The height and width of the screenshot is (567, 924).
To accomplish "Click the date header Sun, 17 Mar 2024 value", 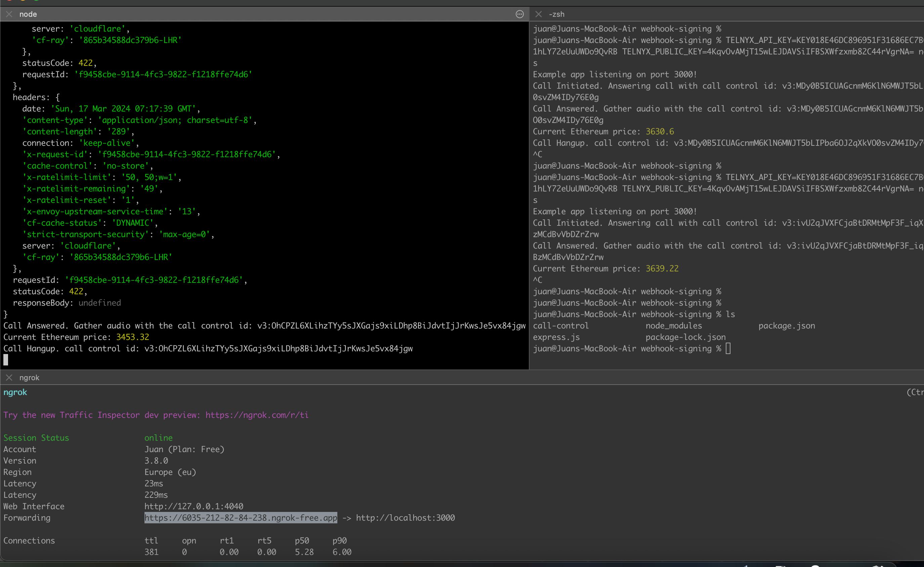I will pos(123,109).
